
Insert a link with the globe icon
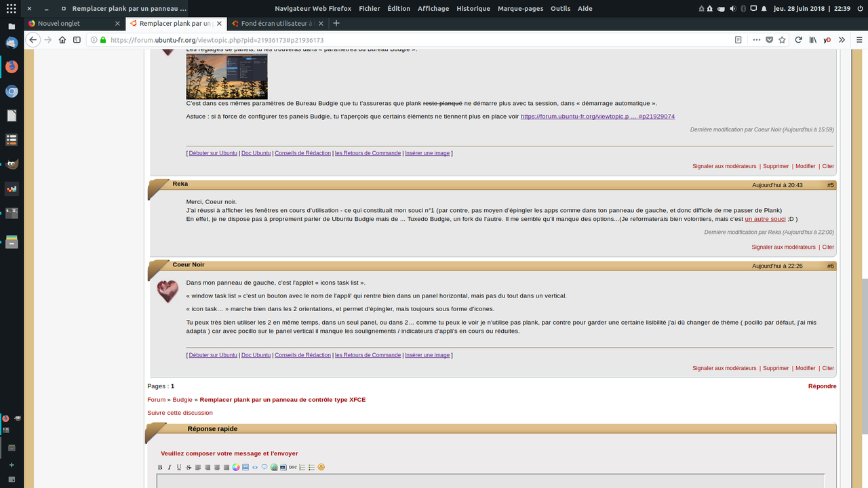274,467
